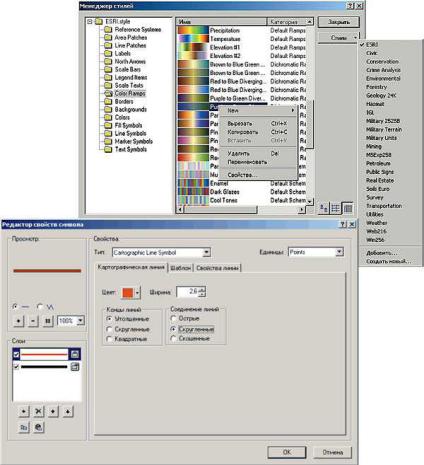Open the Marker Symbols folder

point(129,141)
